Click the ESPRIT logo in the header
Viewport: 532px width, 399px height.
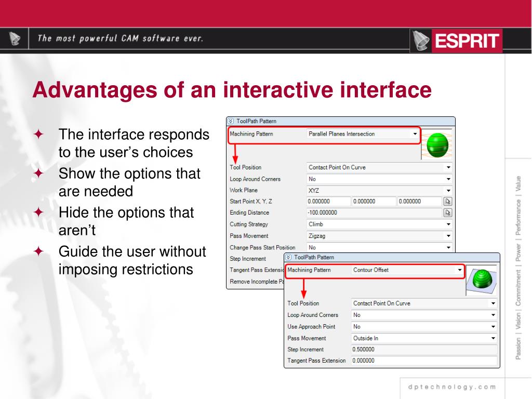[456, 41]
